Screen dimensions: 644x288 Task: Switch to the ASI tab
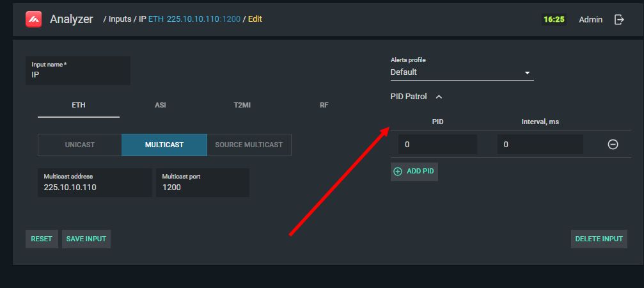click(161, 105)
